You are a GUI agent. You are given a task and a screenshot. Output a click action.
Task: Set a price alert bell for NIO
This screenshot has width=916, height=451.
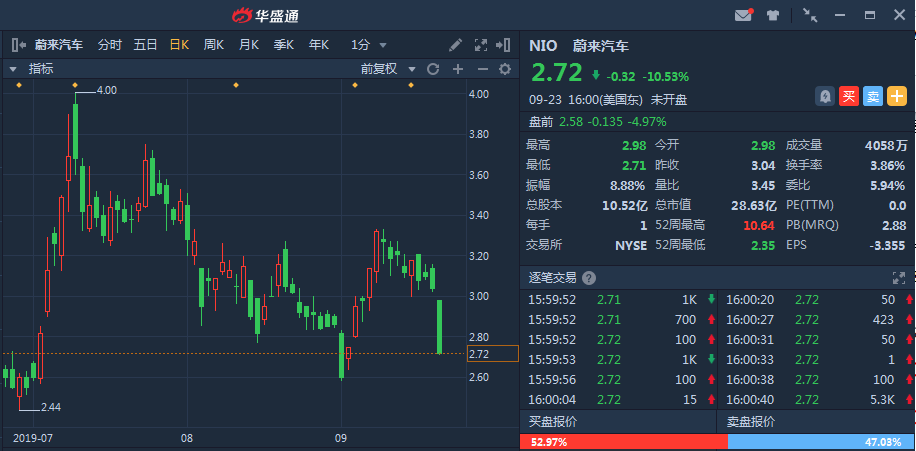(x=824, y=96)
